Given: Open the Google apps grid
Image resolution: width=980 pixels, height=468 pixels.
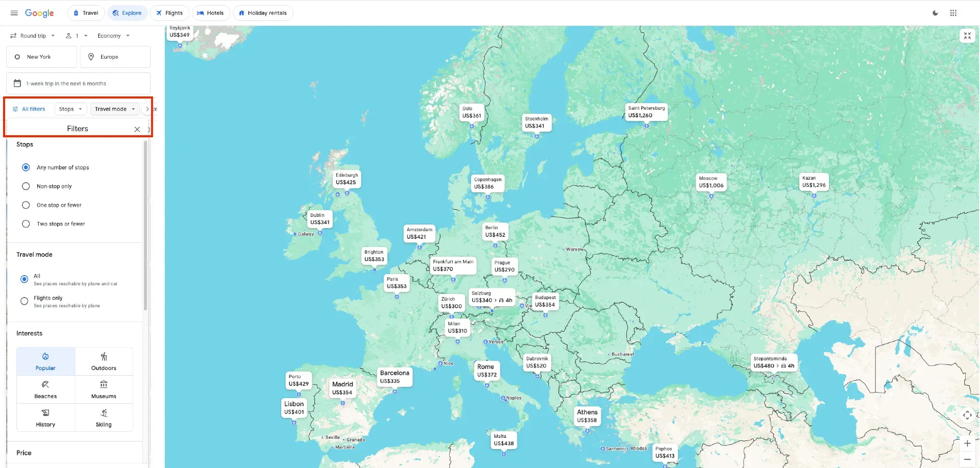Looking at the screenshot, I should click(953, 13).
